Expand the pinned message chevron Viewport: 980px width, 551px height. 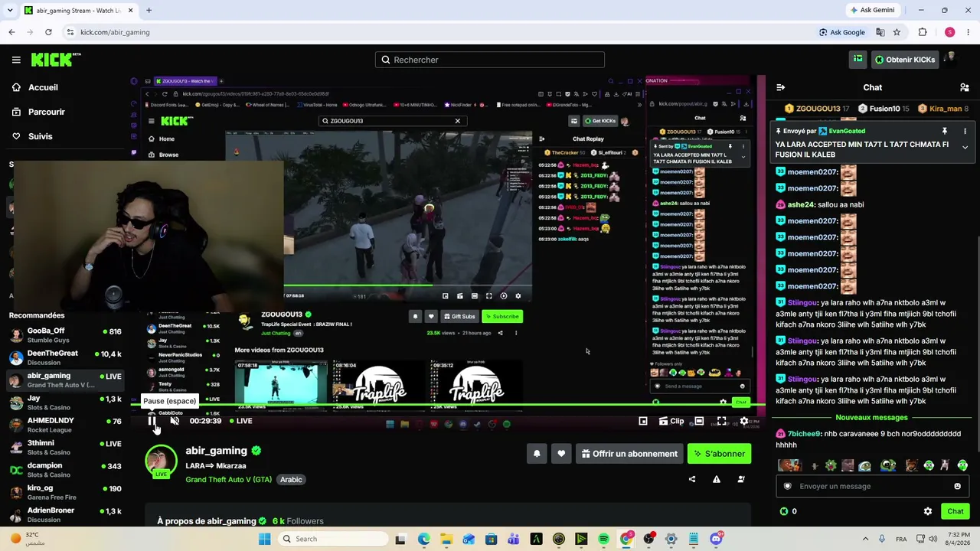pyautogui.click(x=965, y=147)
